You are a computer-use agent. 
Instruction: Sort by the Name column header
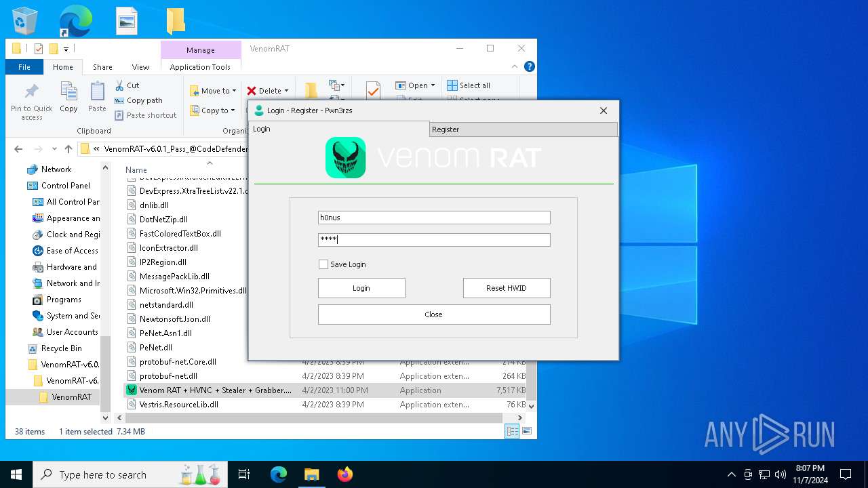(x=136, y=170)
